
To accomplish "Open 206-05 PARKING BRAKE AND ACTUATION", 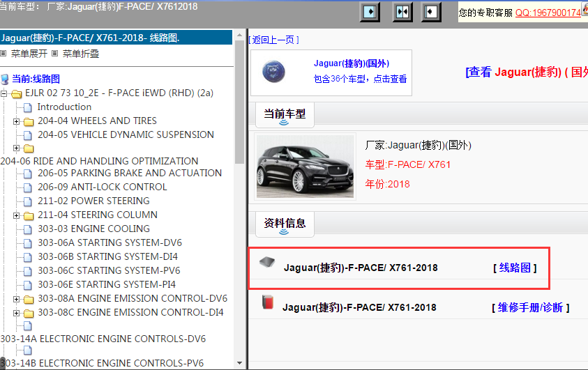I will point(130,173).
